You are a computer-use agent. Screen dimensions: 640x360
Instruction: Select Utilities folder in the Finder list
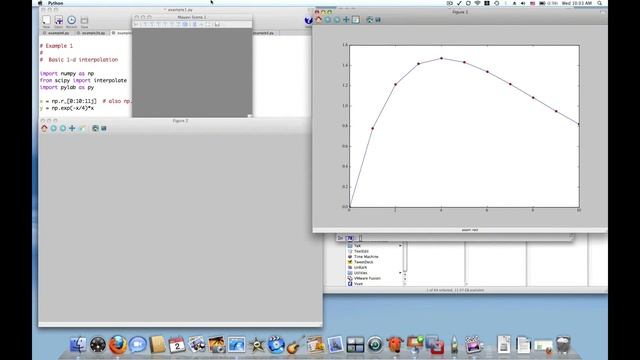(x=360, y=273)
